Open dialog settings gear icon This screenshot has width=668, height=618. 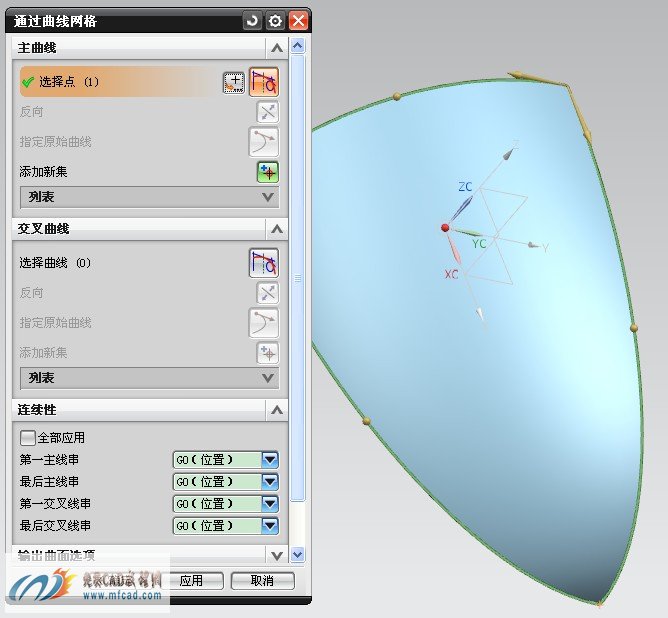(x=275, y=20)
